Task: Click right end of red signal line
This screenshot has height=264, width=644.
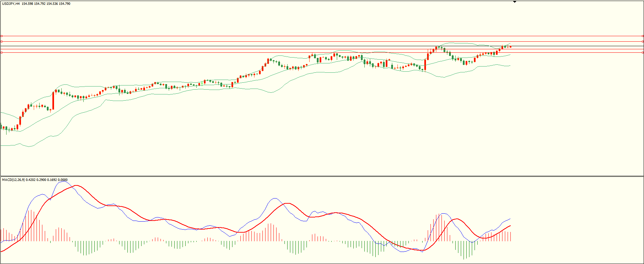Action: pyautogui.click(x=510, y=226)
